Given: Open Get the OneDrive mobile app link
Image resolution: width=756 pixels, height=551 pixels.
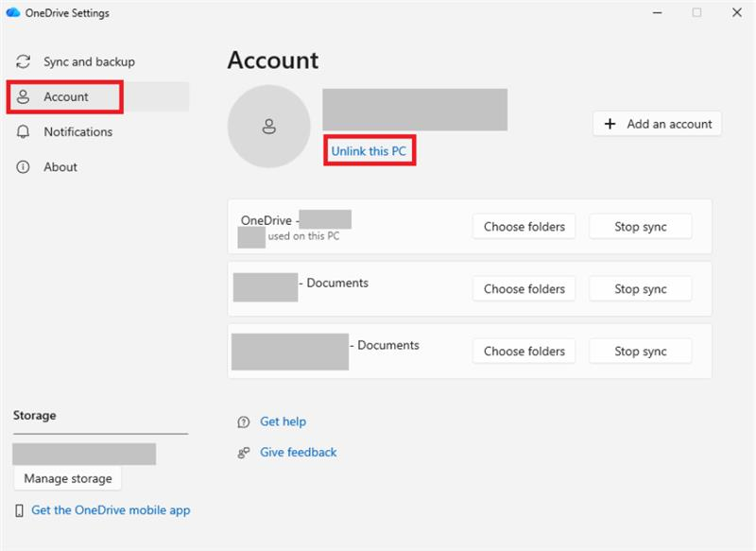Looking at the screenshot, I should pos(111,510).
